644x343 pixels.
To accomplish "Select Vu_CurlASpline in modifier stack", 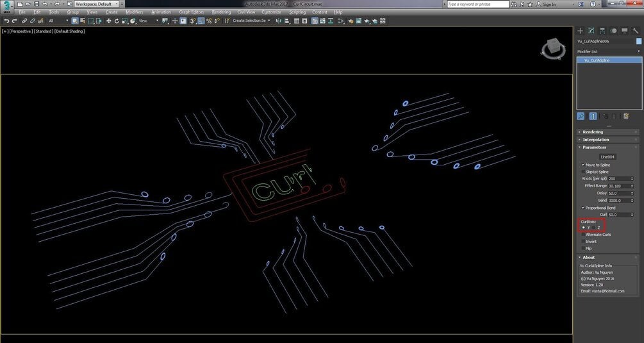I will (609, 60).
